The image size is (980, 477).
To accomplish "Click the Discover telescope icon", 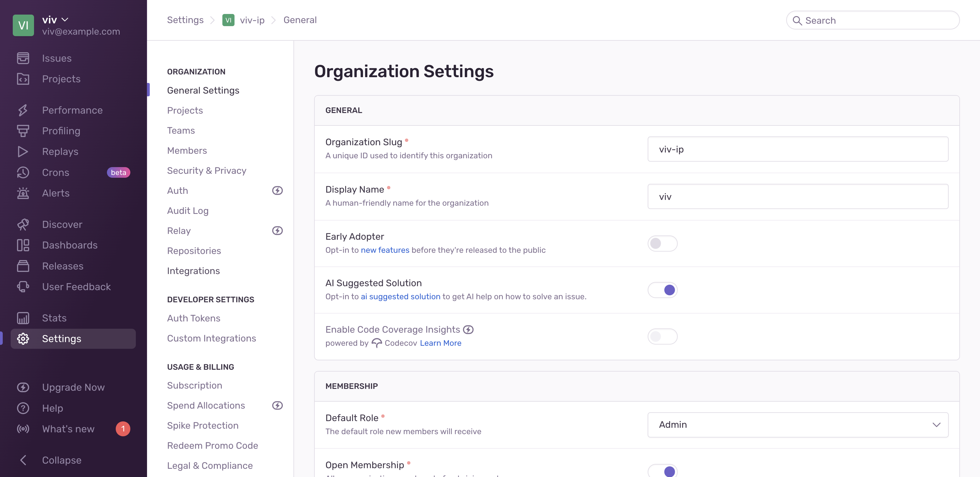I will pos(23,225).
